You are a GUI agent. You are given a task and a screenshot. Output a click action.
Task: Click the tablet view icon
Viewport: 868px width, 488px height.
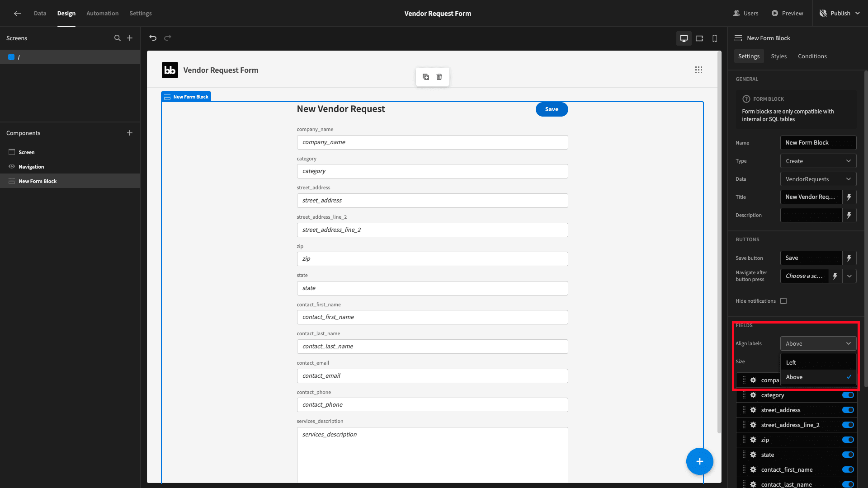(699, 38)
